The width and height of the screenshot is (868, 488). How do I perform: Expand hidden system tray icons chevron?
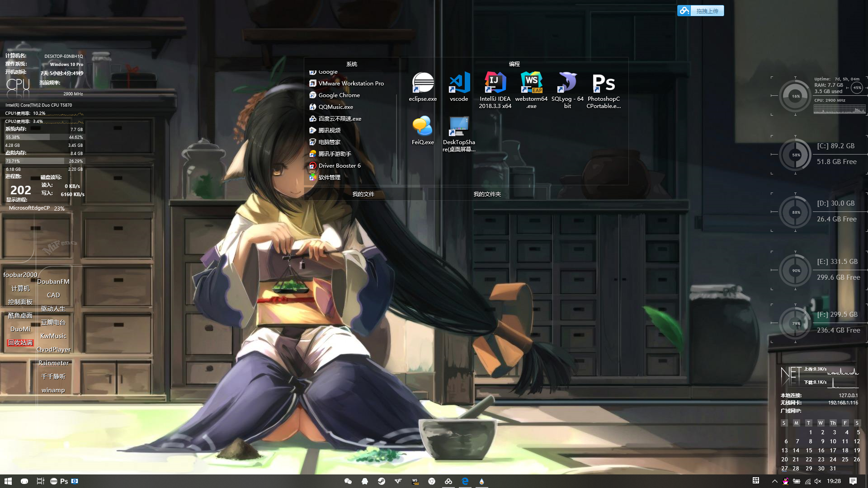774,481
